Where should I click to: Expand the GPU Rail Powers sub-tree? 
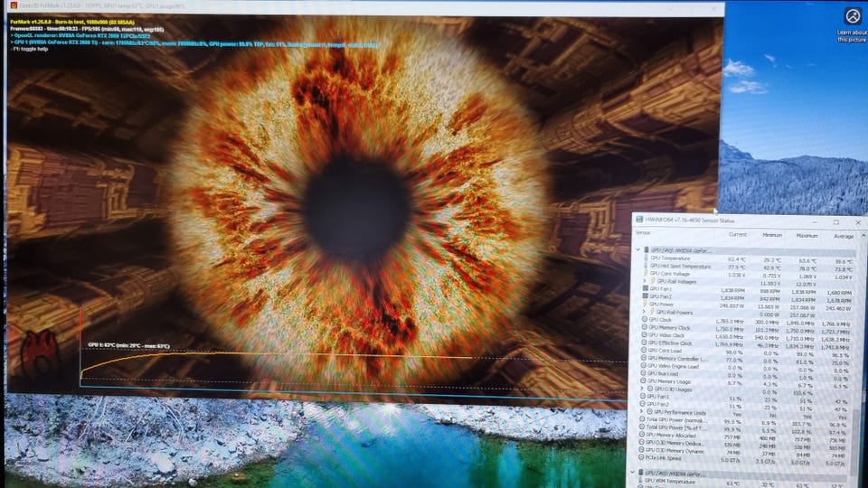[x=644, y=312]
